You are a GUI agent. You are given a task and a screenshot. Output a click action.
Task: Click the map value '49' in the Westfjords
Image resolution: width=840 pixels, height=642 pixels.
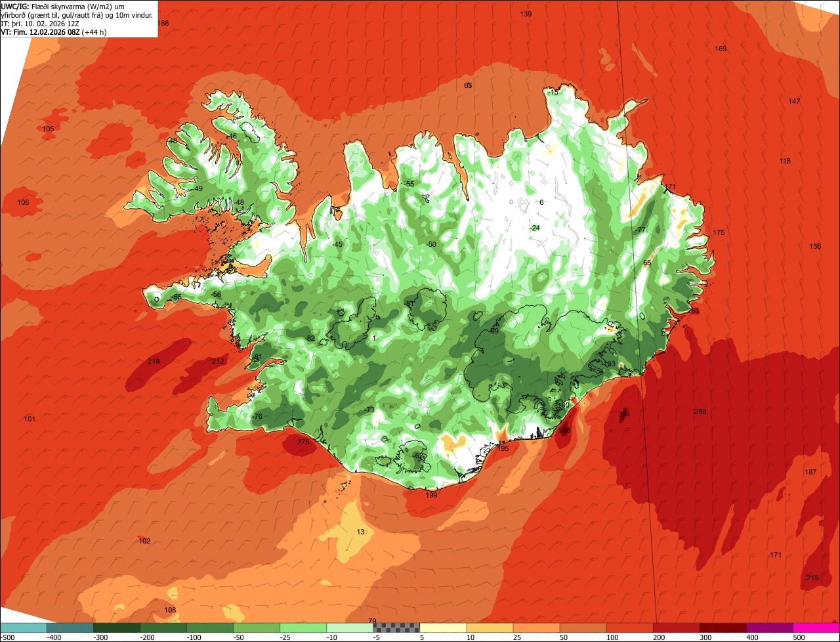(199, 188)
